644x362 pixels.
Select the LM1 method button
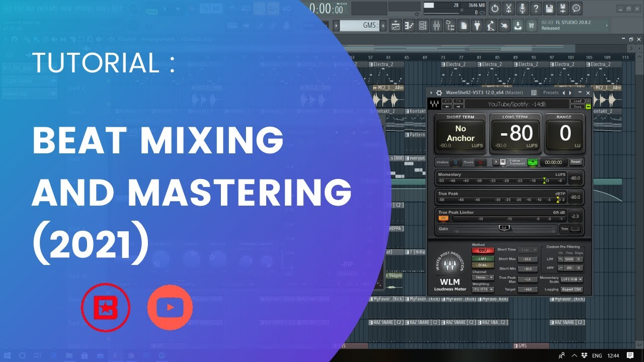click(482, 259)
